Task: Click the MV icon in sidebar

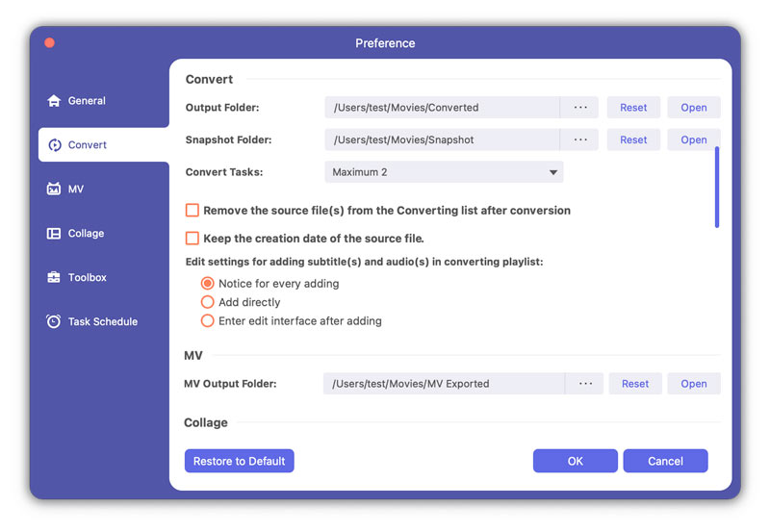Action: click(54, 190)
